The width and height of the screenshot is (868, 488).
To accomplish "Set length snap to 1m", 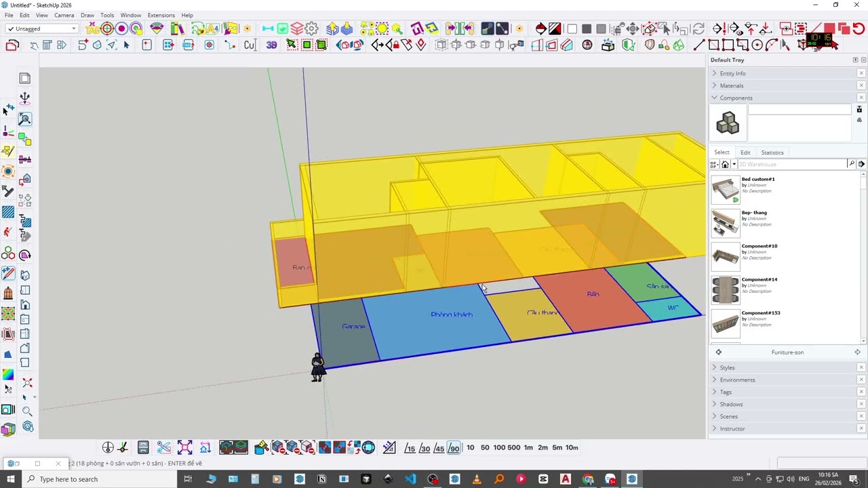I will tap(528, 447).
